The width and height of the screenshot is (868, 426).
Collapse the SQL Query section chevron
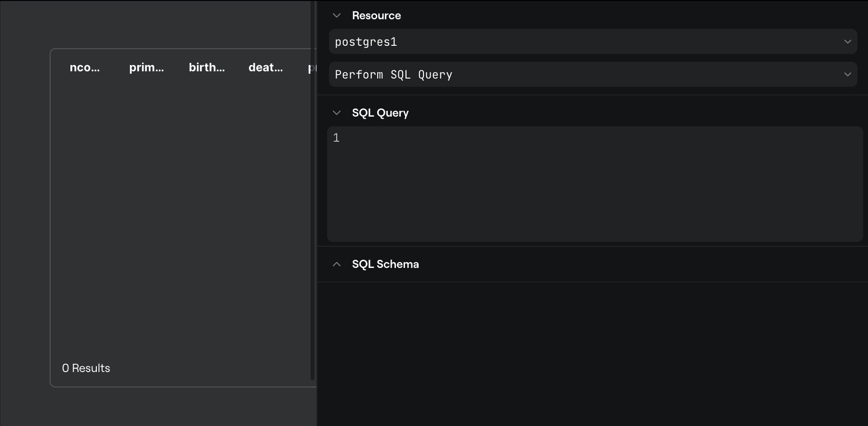337,113
